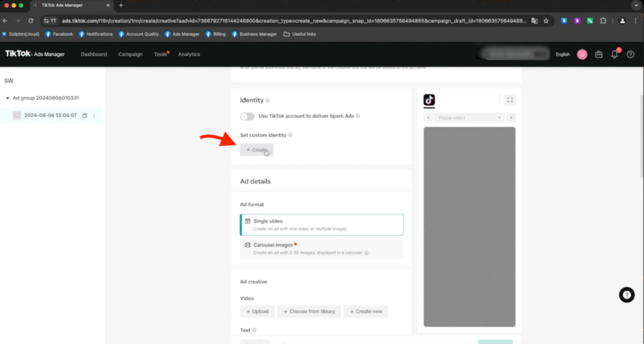Click Choose from library button
The height and width of the screenshot is (344, 644).
click(x=309, y=311)
